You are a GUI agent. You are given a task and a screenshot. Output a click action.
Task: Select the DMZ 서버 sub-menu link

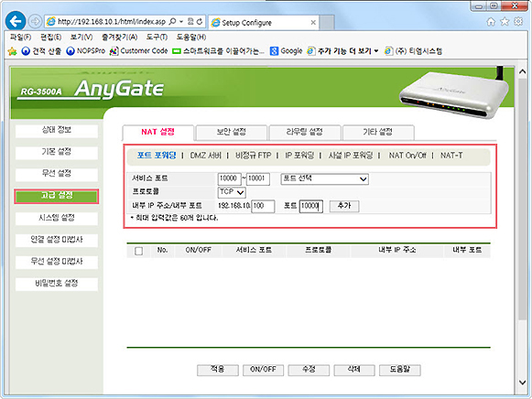click(x=206, y=156)
